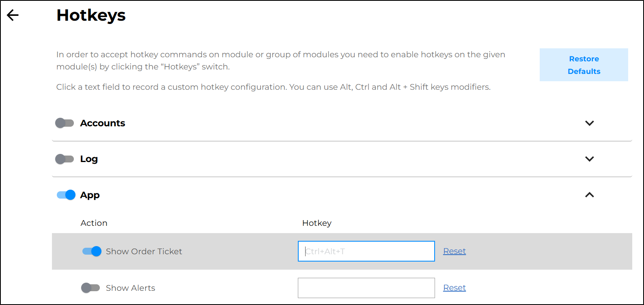Turn on the Log hotkeys switch
Image resolution: width=644 pixels, height=305 pixels.
coord(65,159)
